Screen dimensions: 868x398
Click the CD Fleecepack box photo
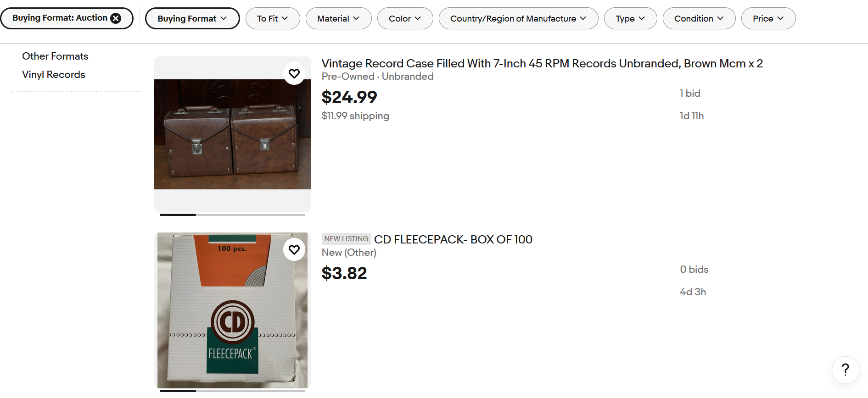point(232,310)
